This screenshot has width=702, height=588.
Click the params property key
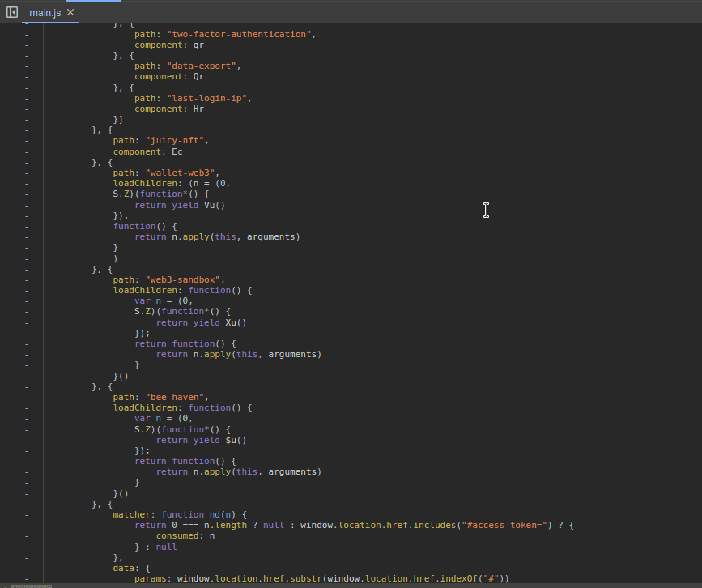tap(151, 578)
